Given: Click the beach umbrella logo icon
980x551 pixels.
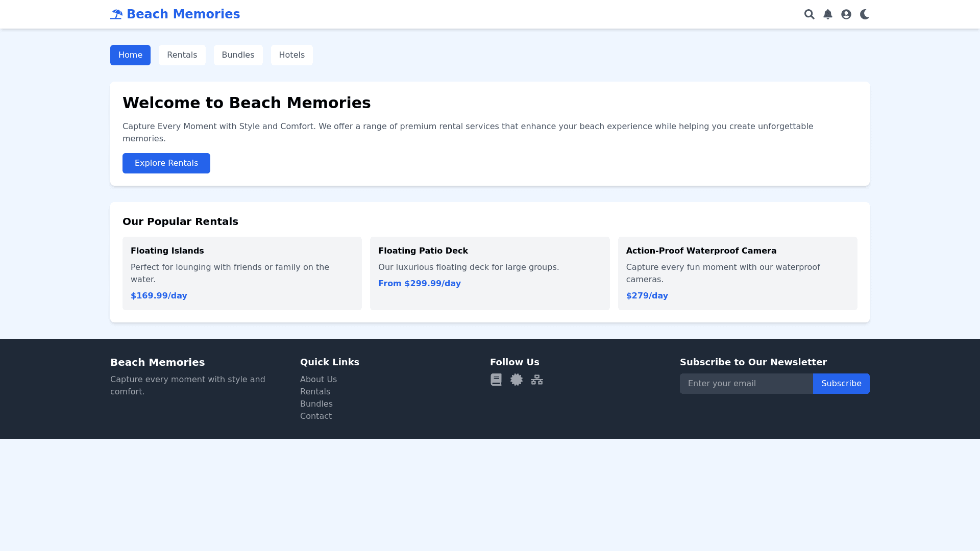Looking at the screenshot, I should [116, 14].
